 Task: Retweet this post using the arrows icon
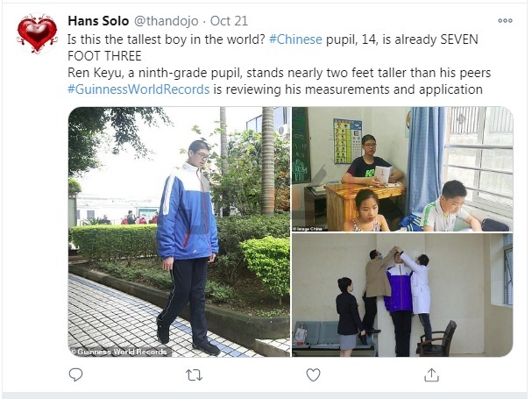point(194,375)
